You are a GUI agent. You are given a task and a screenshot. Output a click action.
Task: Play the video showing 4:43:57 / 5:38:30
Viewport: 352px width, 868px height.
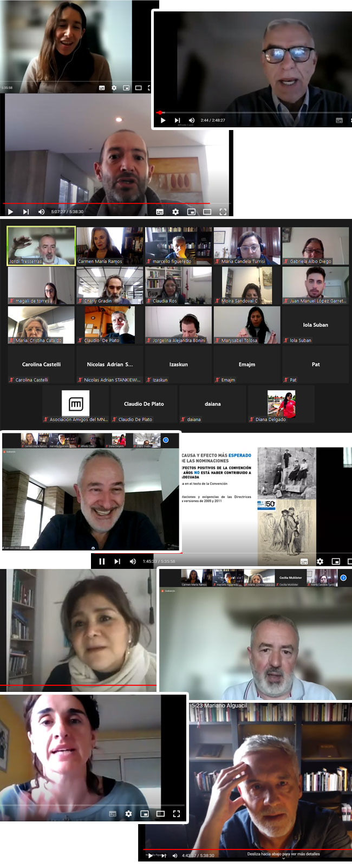(151, 856)
